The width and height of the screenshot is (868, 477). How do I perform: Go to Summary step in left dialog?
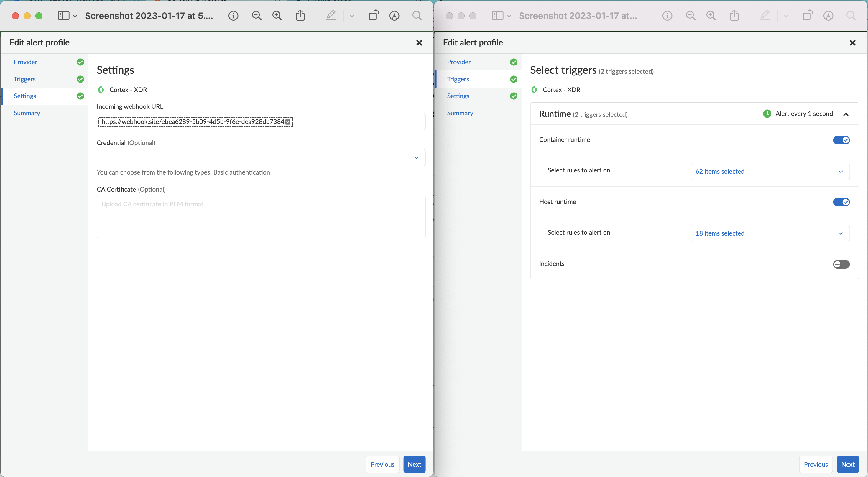click(x=27, y=113)
